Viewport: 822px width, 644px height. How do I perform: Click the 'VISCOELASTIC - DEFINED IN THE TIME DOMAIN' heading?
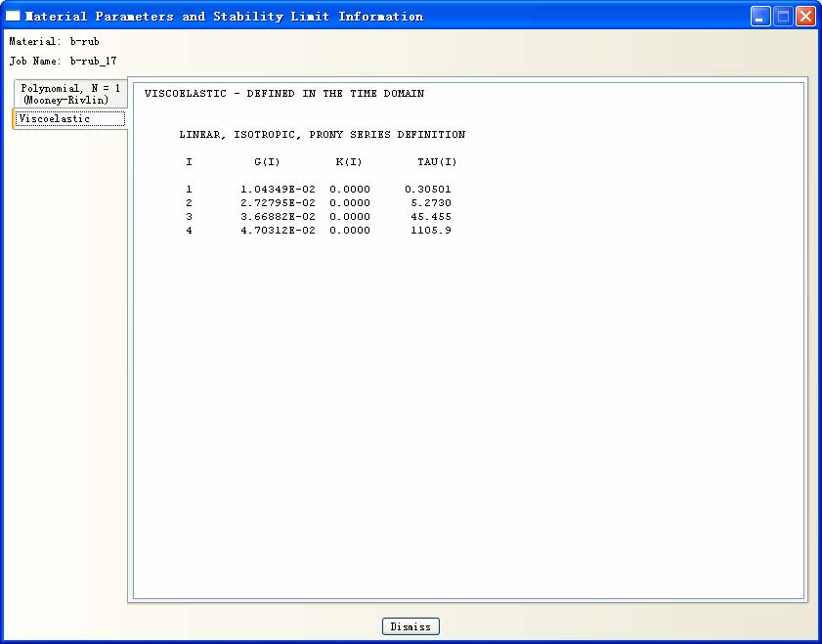[x=283, y=94]
